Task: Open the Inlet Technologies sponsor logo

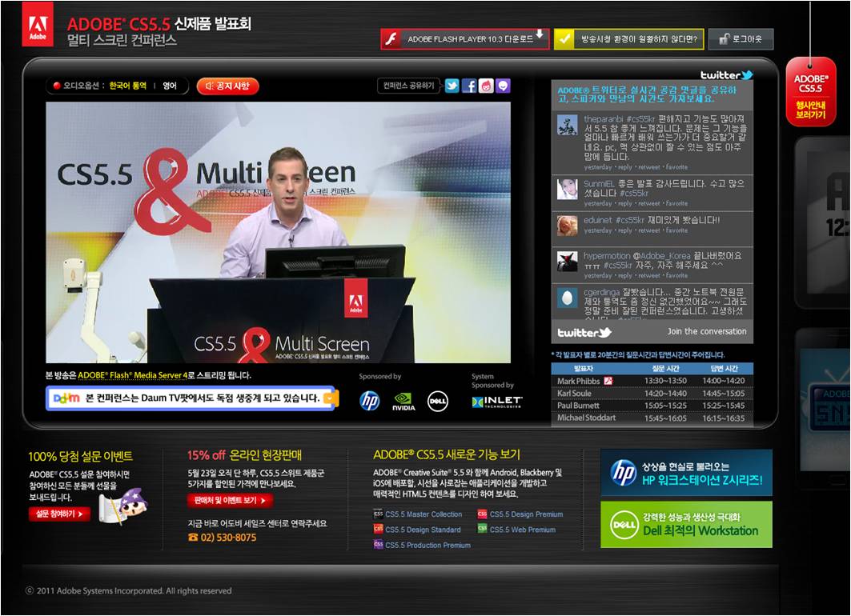Action: 496,402
